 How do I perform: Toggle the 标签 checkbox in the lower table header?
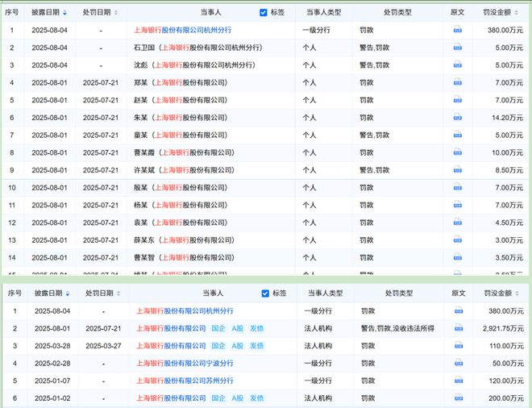(264, 293)
